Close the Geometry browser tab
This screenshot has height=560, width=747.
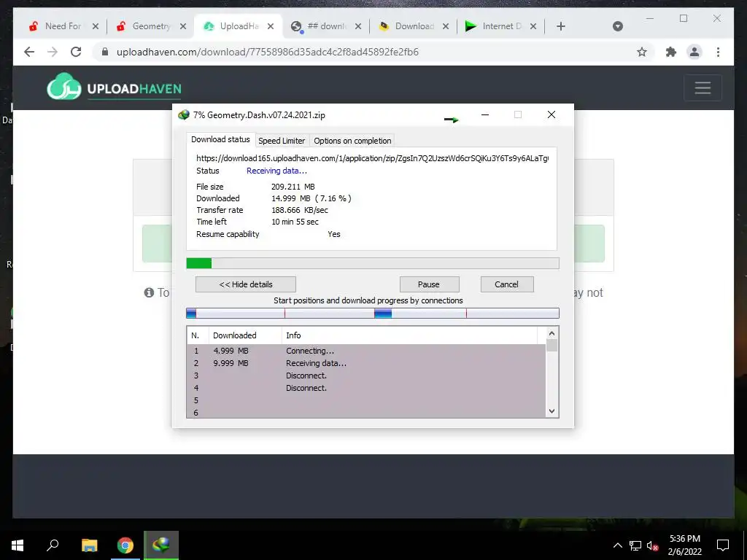183,27
